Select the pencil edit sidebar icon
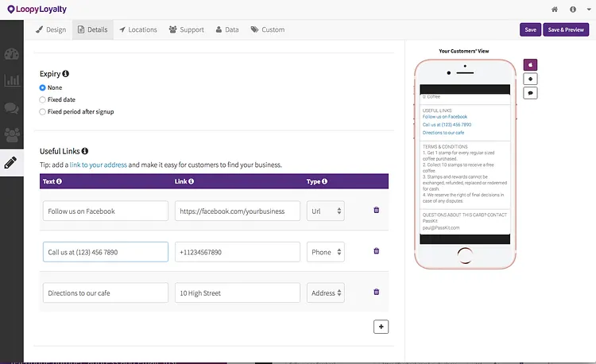596x364 pixels. coord(10,163)
